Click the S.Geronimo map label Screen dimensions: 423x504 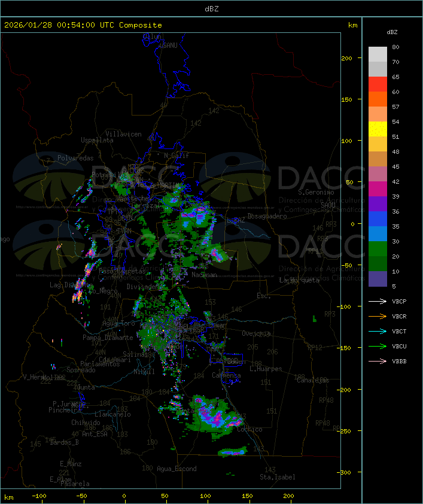(316, 192)
